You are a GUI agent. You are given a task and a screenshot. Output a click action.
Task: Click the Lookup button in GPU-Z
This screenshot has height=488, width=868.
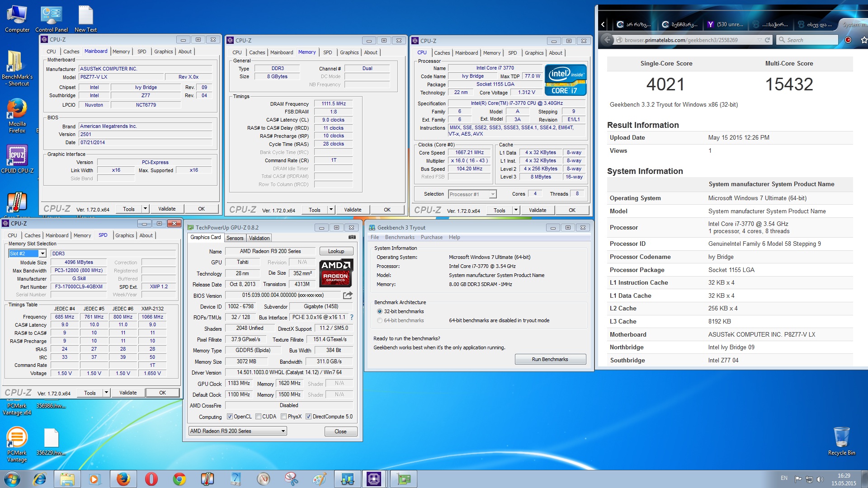point(336,251)
